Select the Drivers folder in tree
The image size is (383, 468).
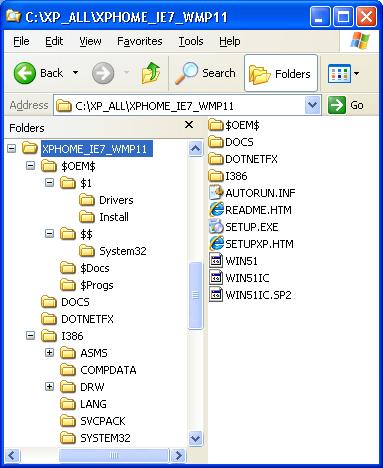pos(116,200)
